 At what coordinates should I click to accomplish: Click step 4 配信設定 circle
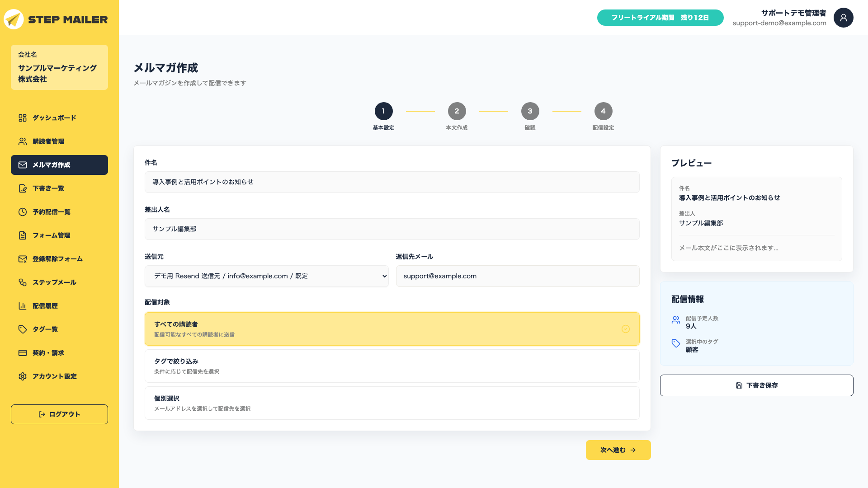(x=603, y=111)
